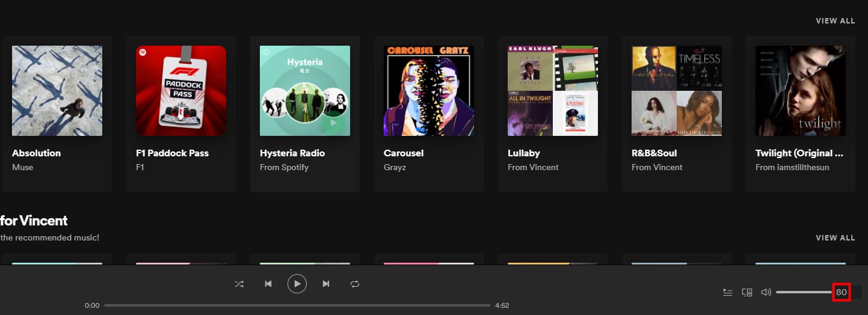Toggle shuffle playback
868x315 pixels.
[x=239, y=284]
